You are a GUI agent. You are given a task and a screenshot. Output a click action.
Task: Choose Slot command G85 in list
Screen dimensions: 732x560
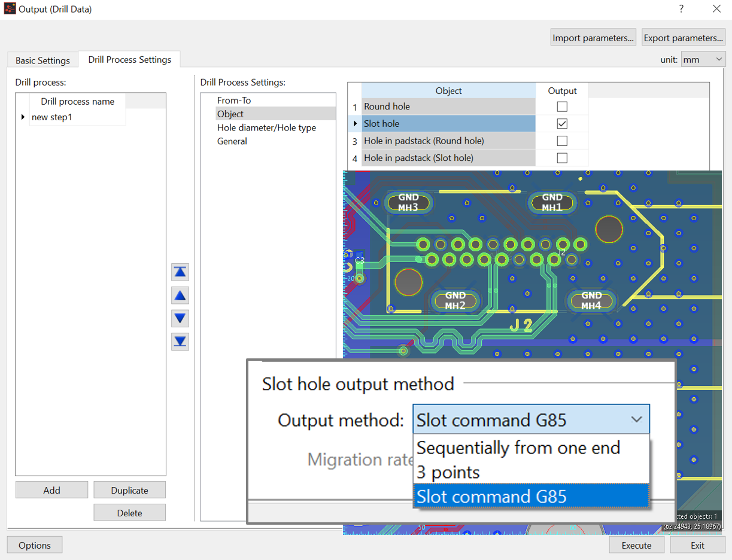pyautogui.click(x=531, y=497)
